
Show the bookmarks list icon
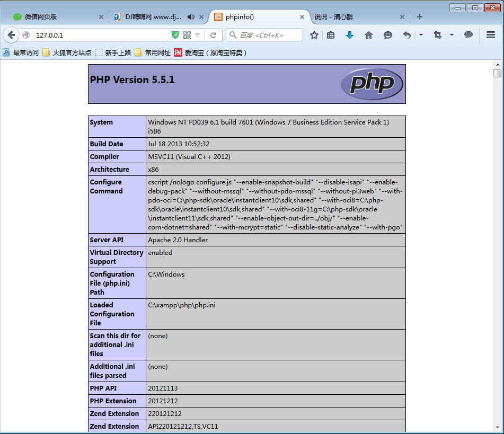331,35
